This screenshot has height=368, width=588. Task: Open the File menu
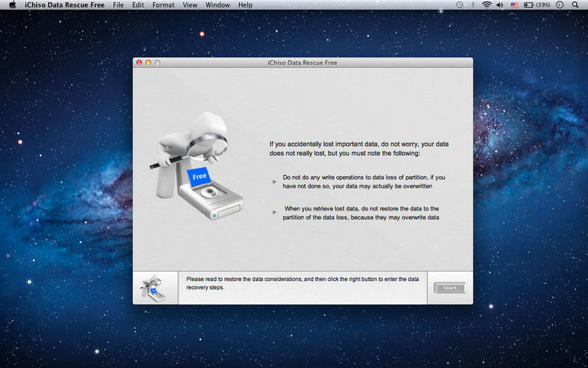(118, 5)
